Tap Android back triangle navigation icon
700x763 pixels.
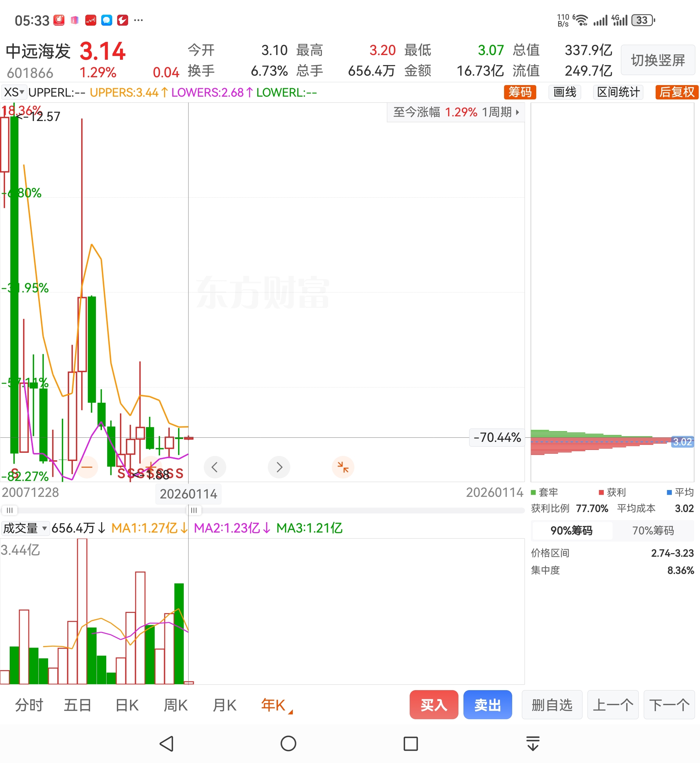click(166, 744)
